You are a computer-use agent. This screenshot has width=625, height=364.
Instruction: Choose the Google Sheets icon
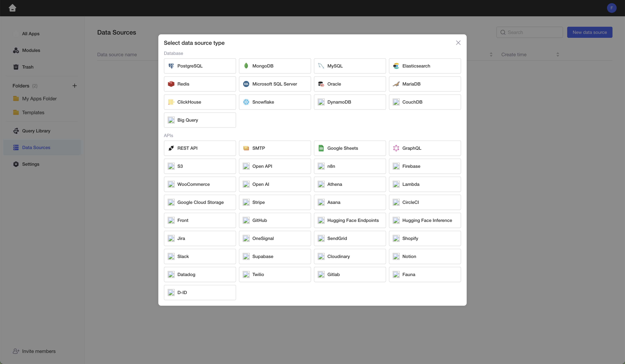click(321, 148)
